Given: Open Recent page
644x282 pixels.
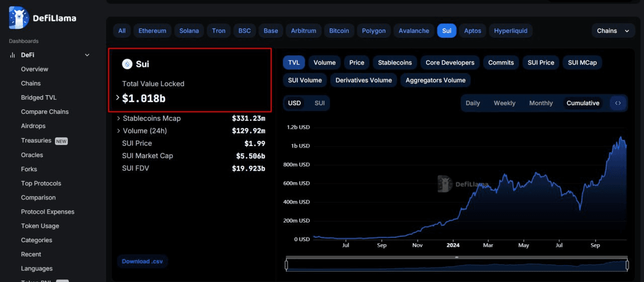Looking at the screenshot, I should click(x=31, y=254).
